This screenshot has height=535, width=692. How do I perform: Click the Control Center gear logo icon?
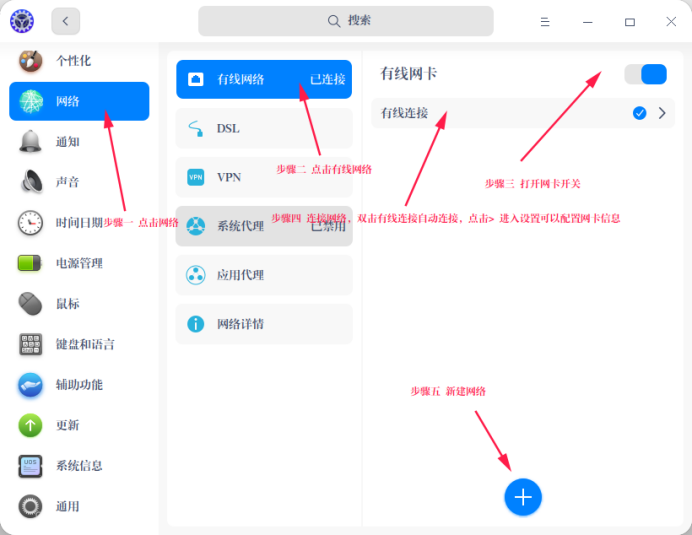coord(22,21)
